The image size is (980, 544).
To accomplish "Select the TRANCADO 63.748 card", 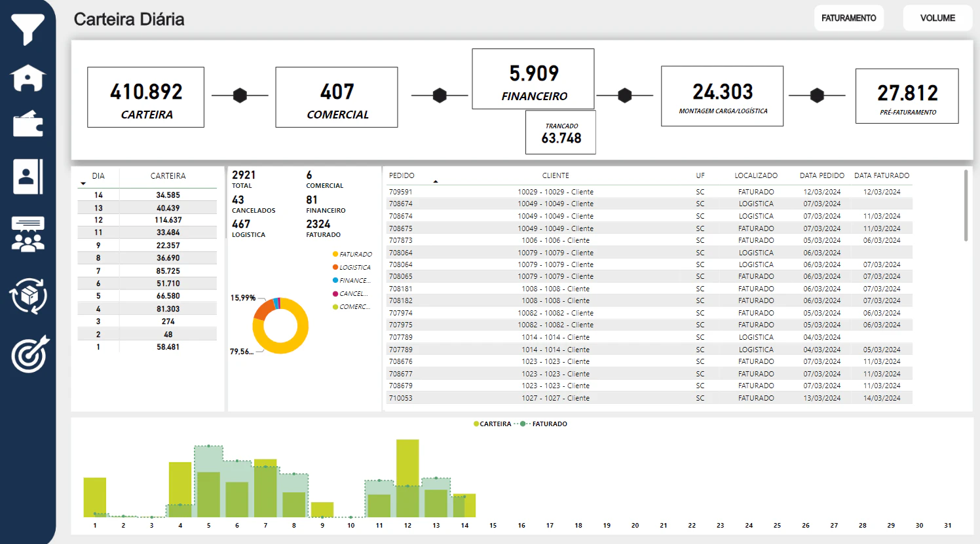I will [x=561, y=132].
